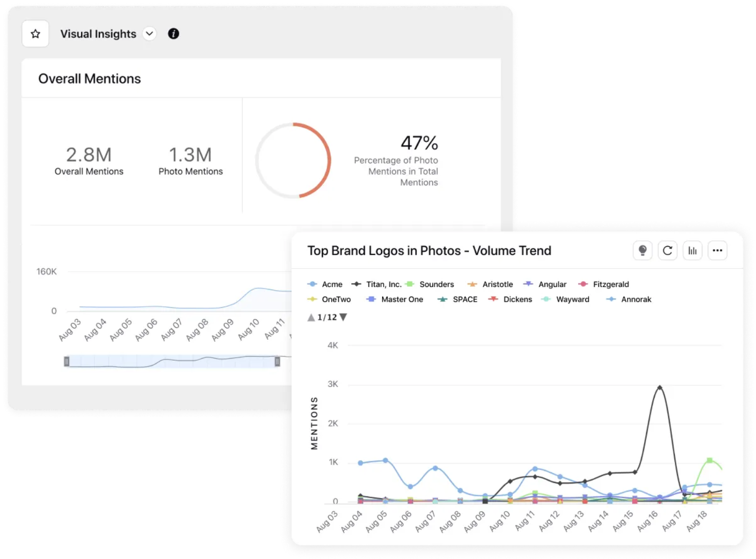Toggle the Wayward legend entry

(x=565, y=299)
